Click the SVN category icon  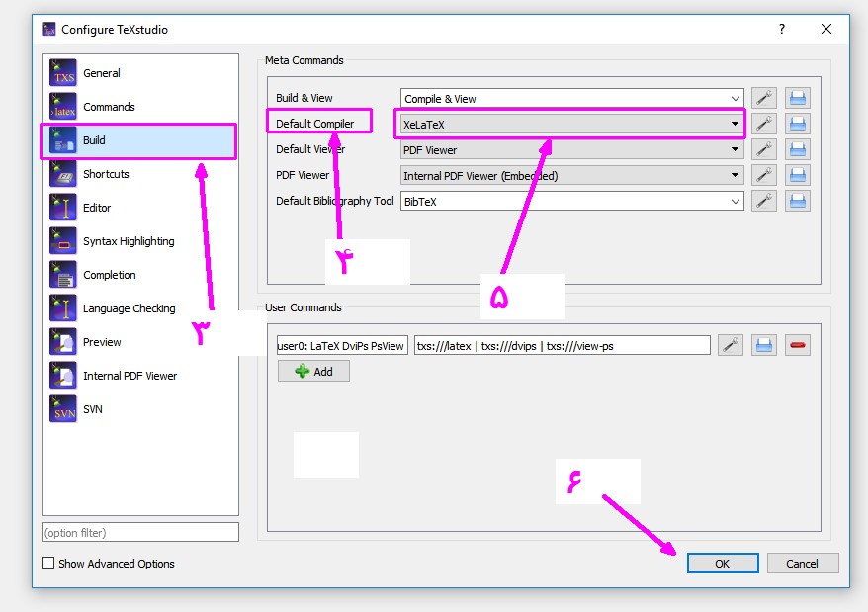click(x=63, y=409)
